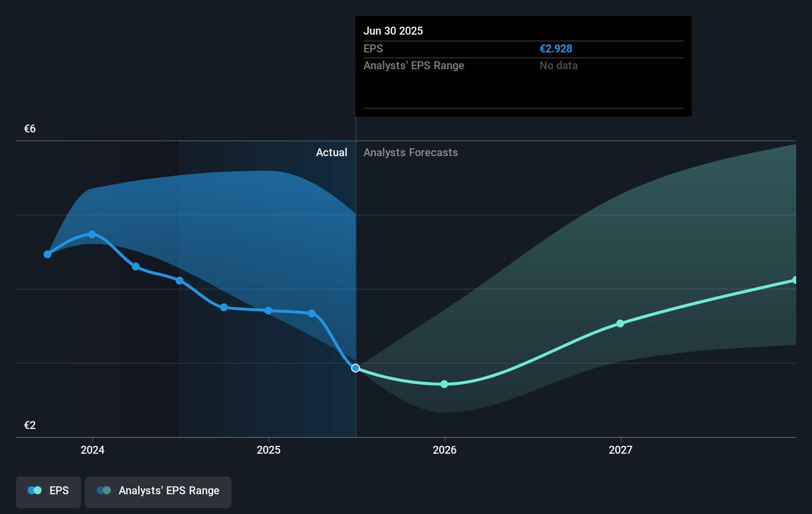The width and height of the screenshot is (812, 514).
Task: Toggle the EPS series legend button
Action: click(48, 491)
